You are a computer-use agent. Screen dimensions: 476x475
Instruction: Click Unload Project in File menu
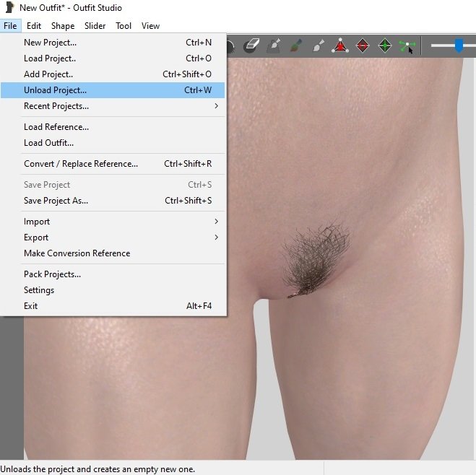[x=55, y=90]
